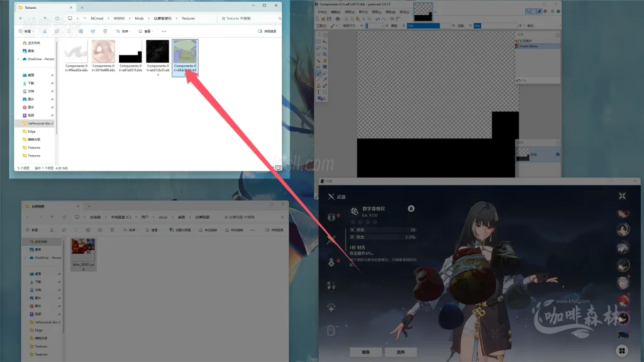Open the 排序 sort dropdown in Textures window
The width and height of the screenshot is (644, 362).
[x=125, y=31]
